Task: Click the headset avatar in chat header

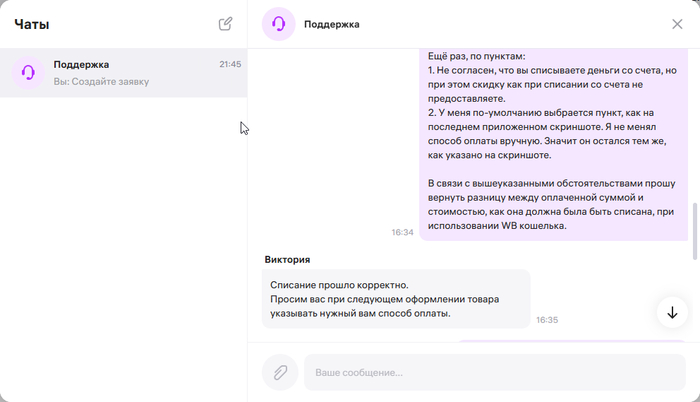Action: tap(278, 24)
